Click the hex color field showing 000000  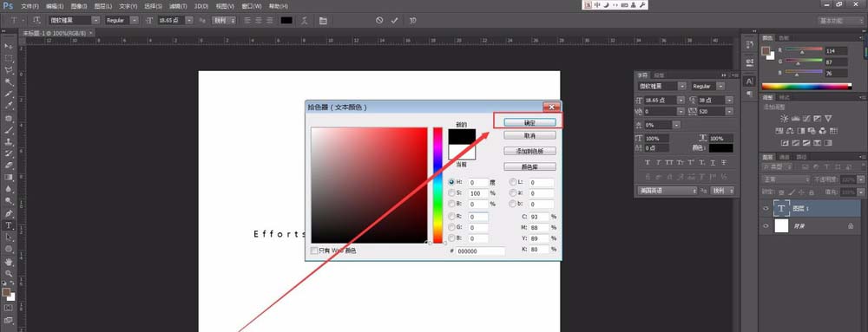point(481,251)
